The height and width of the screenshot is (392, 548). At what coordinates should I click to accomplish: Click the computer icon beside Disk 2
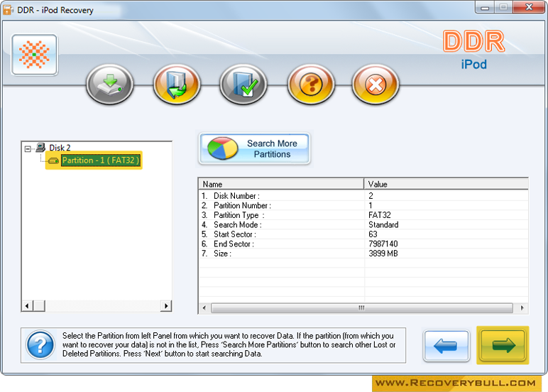click(40, 147)
